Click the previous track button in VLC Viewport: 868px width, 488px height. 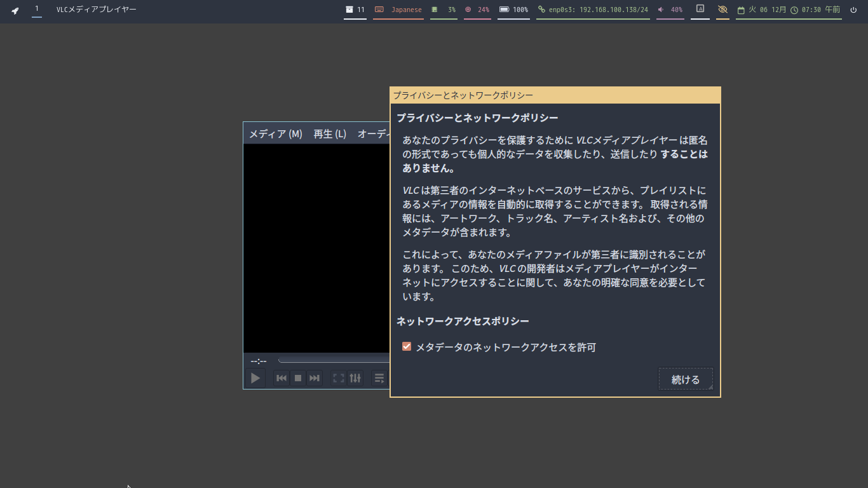(281, 378)
